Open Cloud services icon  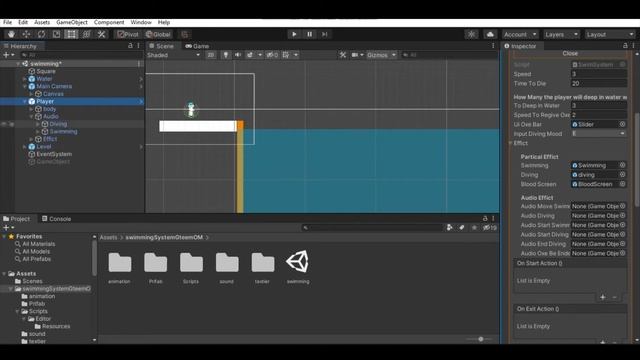point(490,34)
